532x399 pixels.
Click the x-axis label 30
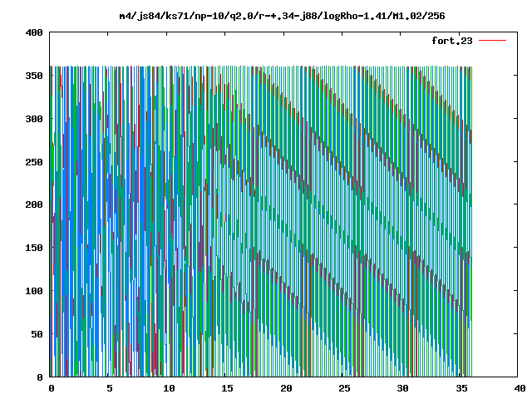tap(402, 388)
